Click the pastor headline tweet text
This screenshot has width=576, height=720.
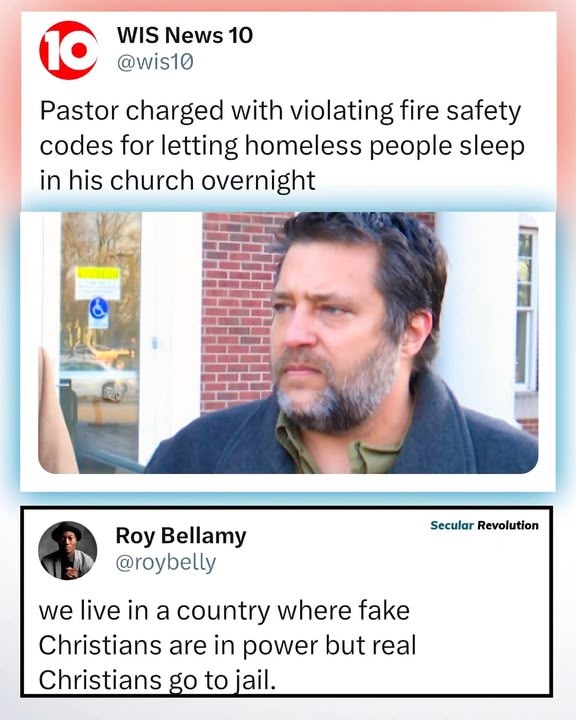coord(282,146)
